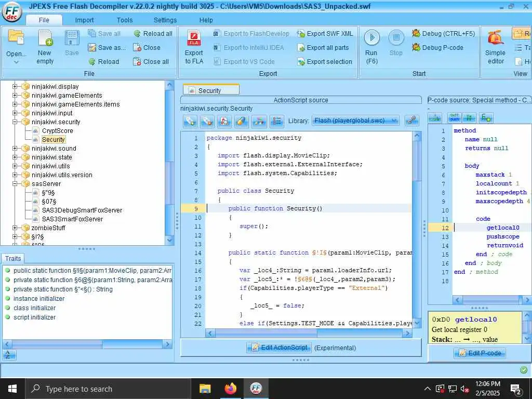Click the add trait tag icon with plus
The width and height of the screenshot is (532, 399).
pos(190,121)
